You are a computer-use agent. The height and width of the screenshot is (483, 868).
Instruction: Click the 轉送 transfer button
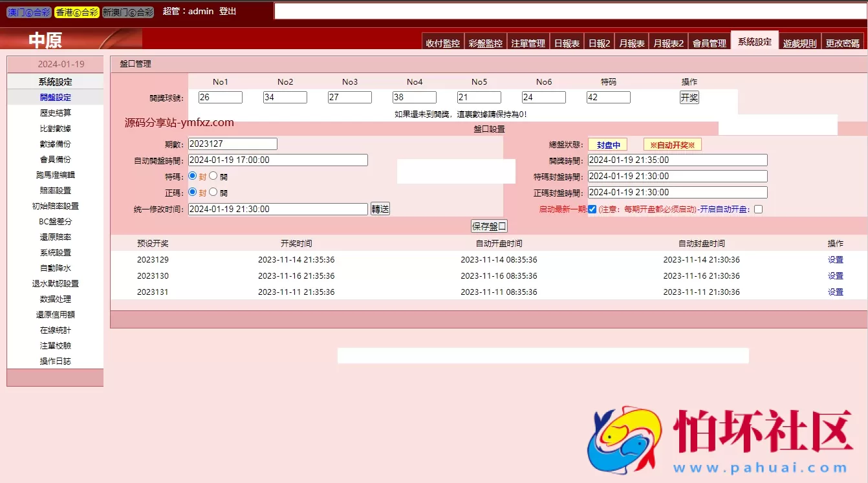tap(380, 208)
